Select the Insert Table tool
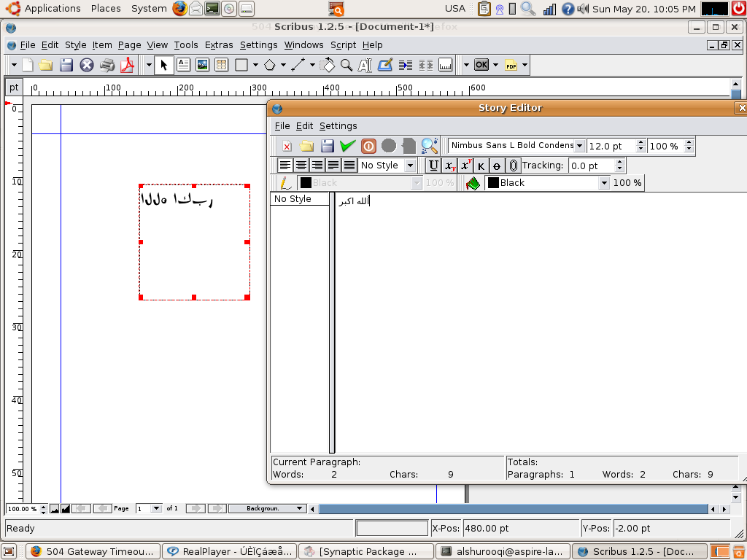This screenshot has width=747, height=560. tap(221, 65)
